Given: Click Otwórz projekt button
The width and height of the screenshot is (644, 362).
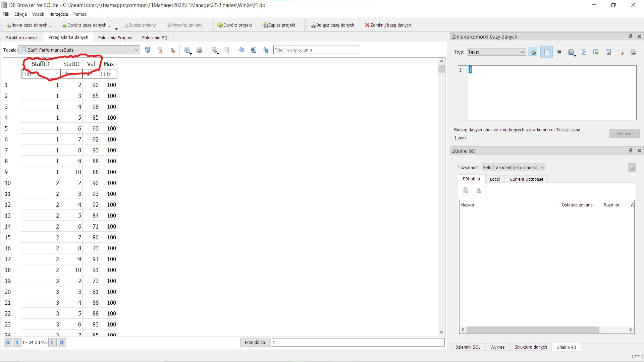Looking at the screenshot, I should point(234,25).
